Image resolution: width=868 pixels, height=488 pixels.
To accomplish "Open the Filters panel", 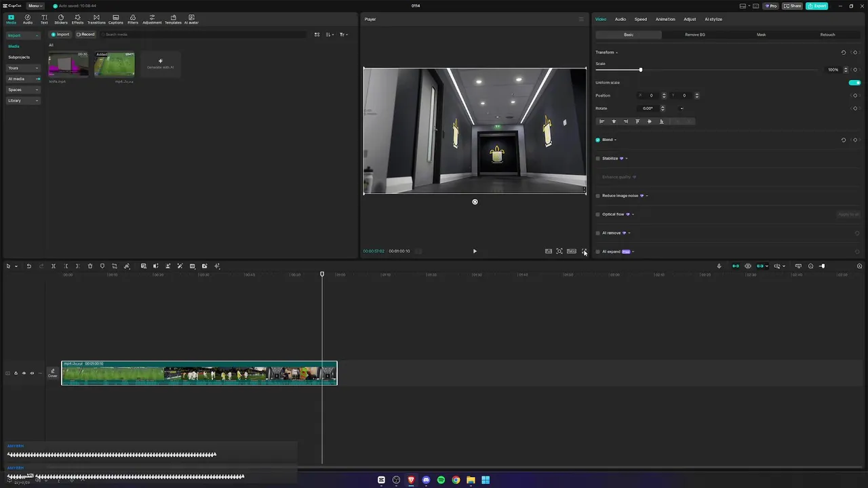I will click(x=133, y=19).
